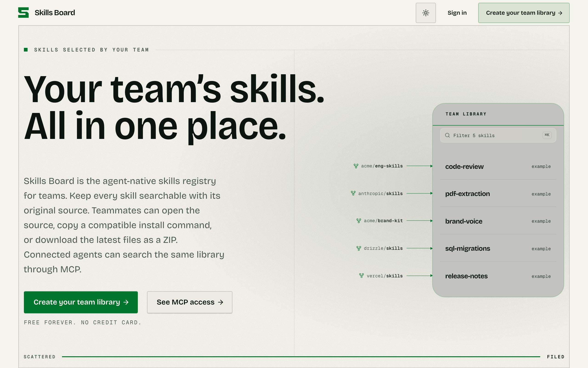Click the Scattered-to-Filed green progress line
This screenshot has height=368, width=588.
coord(301,357)
